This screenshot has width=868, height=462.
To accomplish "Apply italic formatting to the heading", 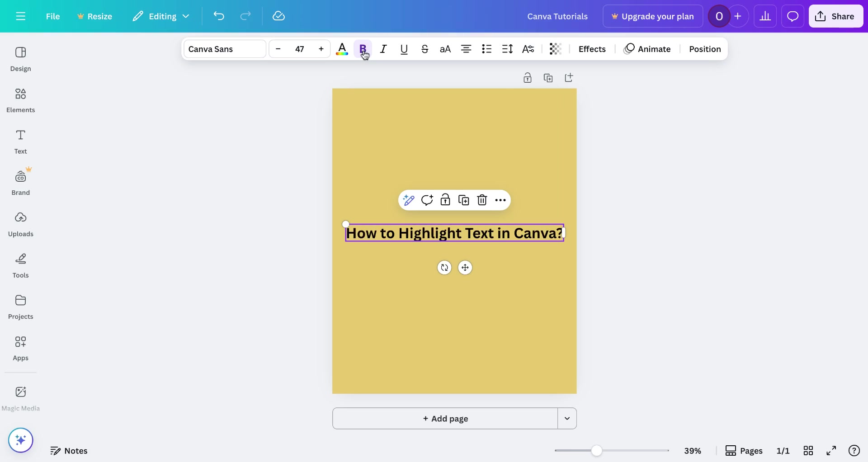I will [383, 49].
